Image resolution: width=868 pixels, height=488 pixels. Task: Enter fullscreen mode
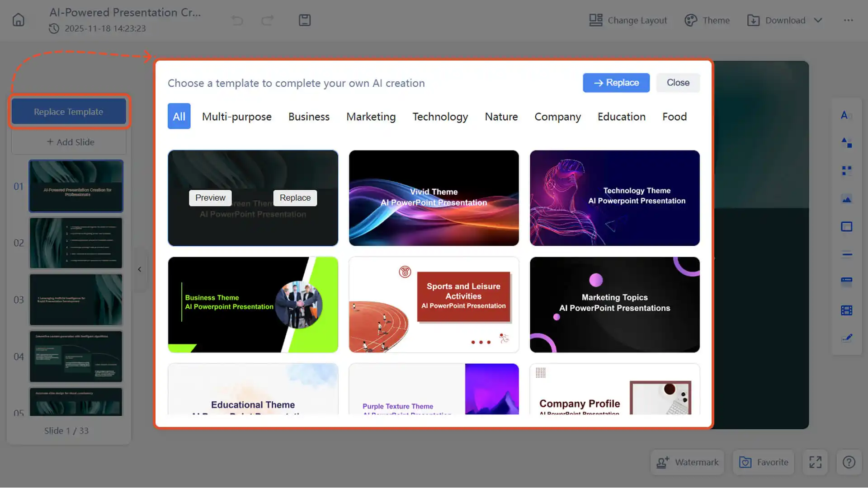pyautogui.click(x=815, y=462)
